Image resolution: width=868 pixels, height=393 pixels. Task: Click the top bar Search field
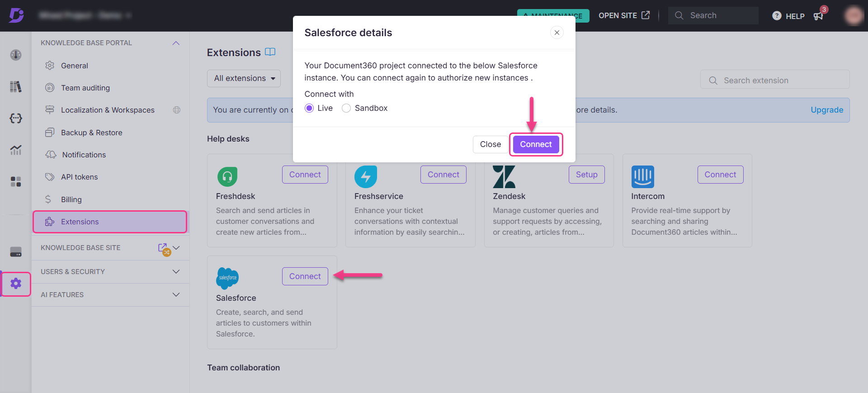click(x=713, y=15)
